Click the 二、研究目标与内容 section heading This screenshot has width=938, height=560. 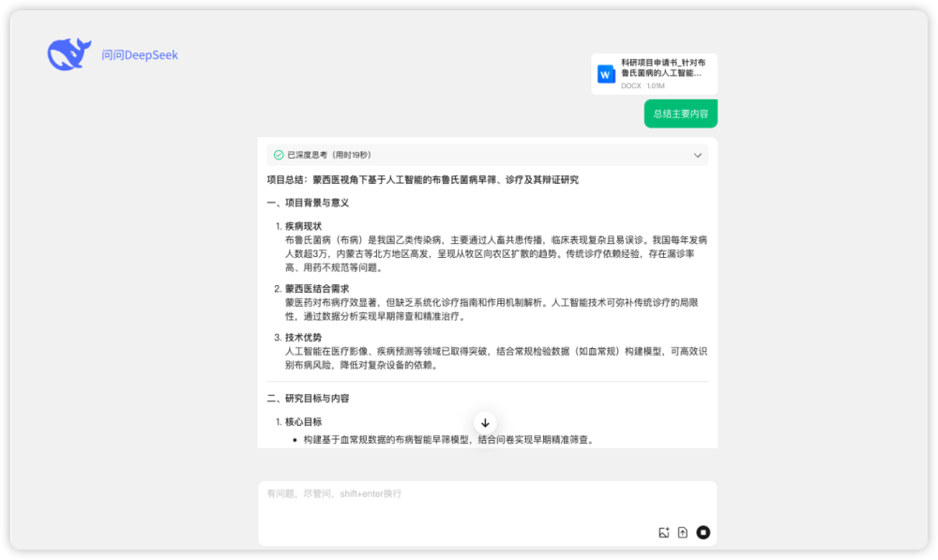tap(308, 399)
